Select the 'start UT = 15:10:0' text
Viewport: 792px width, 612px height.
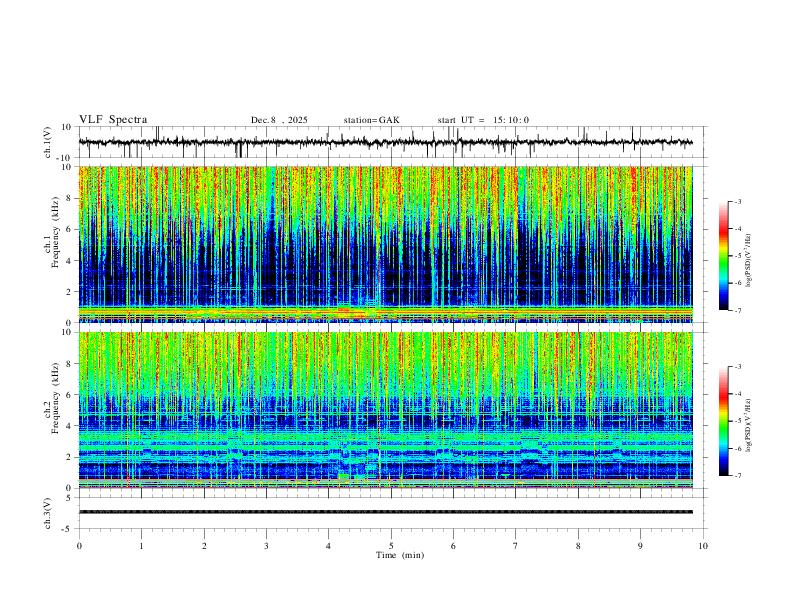pos(483,120)
